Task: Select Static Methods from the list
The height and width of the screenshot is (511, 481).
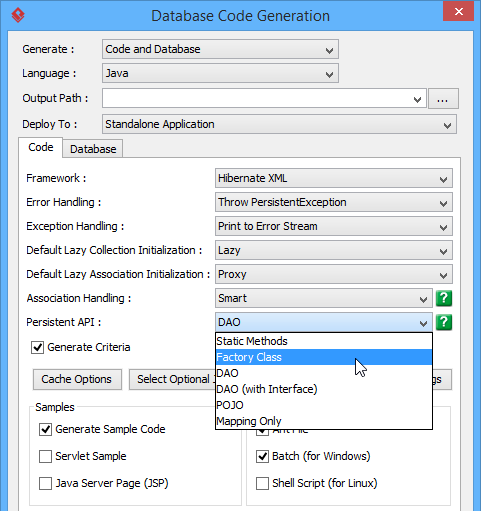Action: [x=324, y=341]
